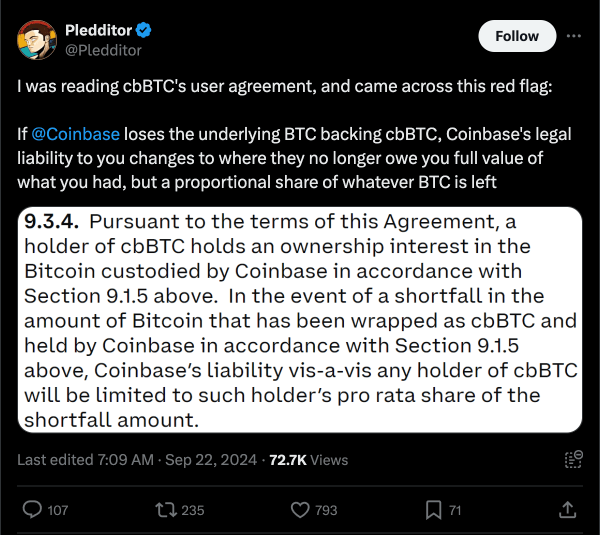View the 72.7K Views analytics
The image size is (600, 535).
(x=306, y=460)
